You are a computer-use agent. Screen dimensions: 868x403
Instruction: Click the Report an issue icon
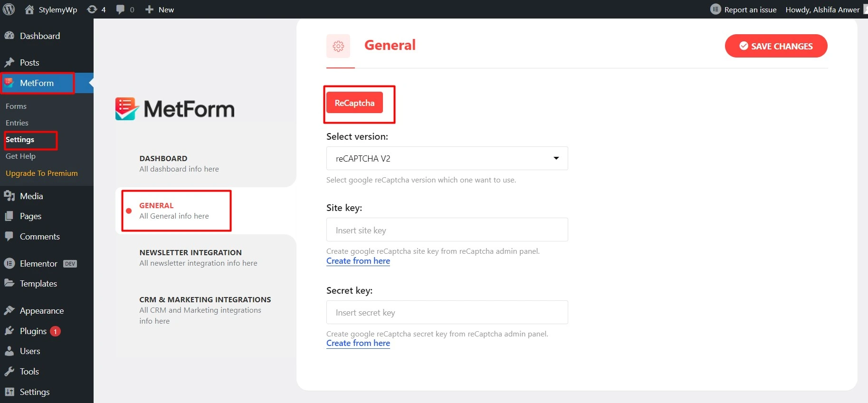coord(715,10)
